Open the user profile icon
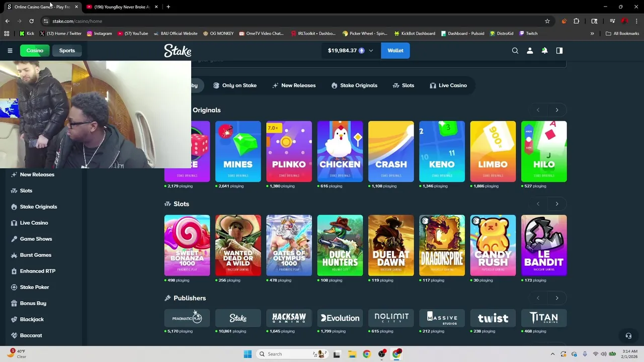 click(530, 50)
